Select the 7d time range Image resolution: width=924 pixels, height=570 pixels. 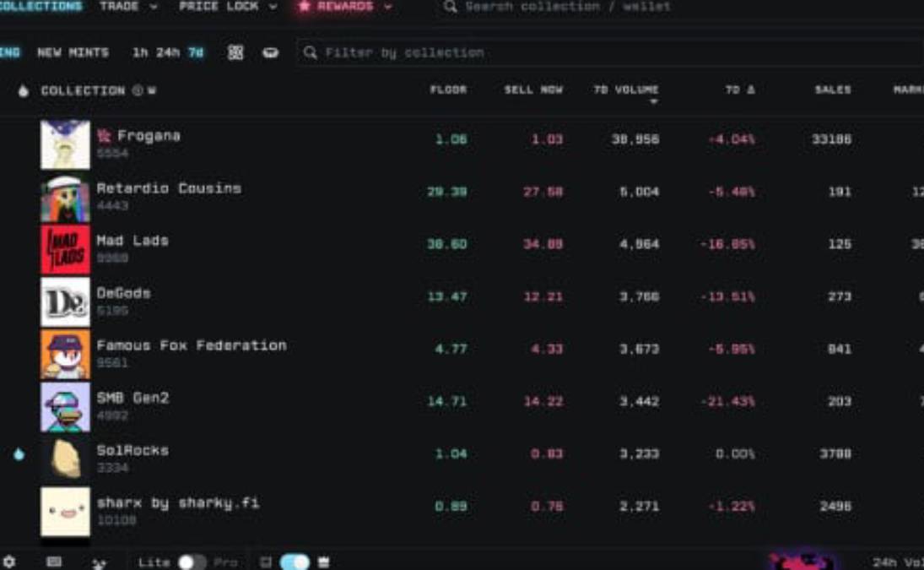pyautogui.click(x=196, y=52)
